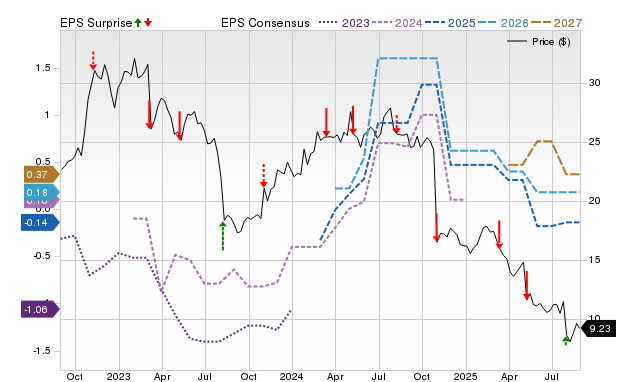Click the red down arrow in EPS Surprise legend
The image size is (640, 382).
(148, 23)
